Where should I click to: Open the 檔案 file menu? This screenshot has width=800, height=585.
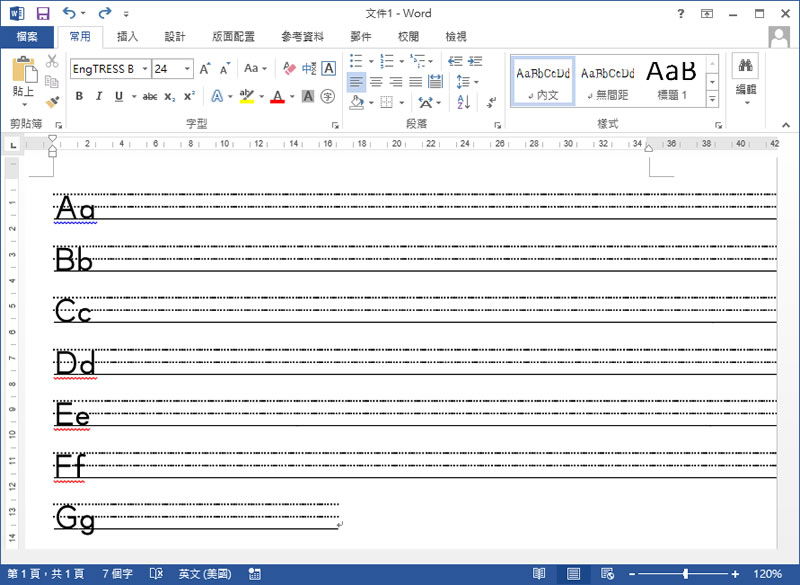click(x=27, y=37)
